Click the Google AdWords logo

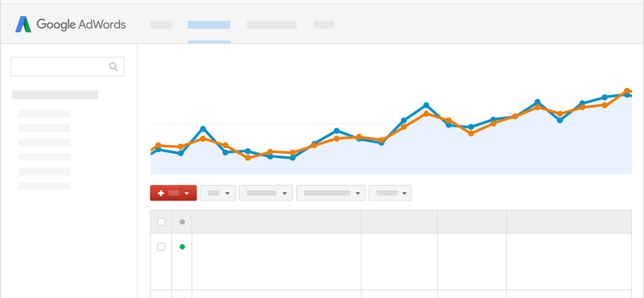[x=71, y=24]
